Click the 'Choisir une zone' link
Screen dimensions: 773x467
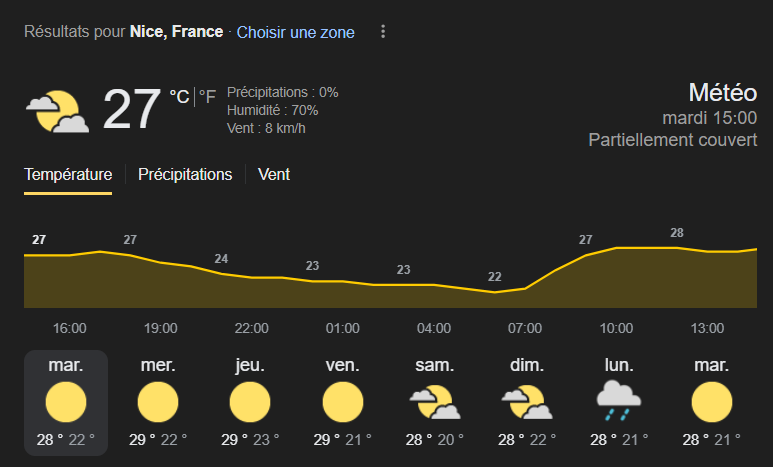click(295, 32)
